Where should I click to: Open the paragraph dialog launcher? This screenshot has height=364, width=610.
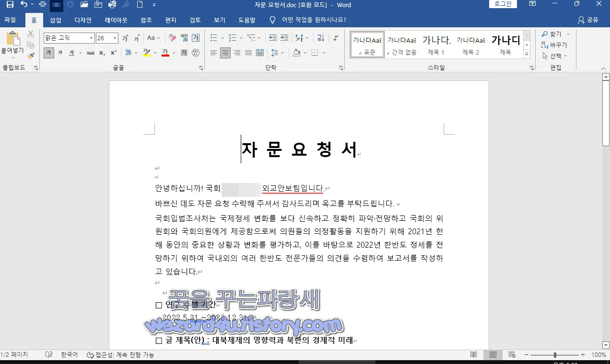pyautogui.click(x=341, y=68)
